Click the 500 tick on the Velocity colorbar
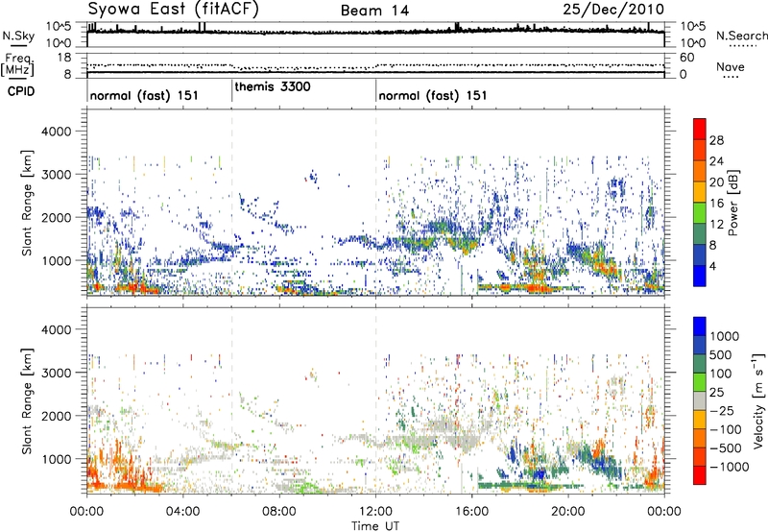 click(721, 354)
